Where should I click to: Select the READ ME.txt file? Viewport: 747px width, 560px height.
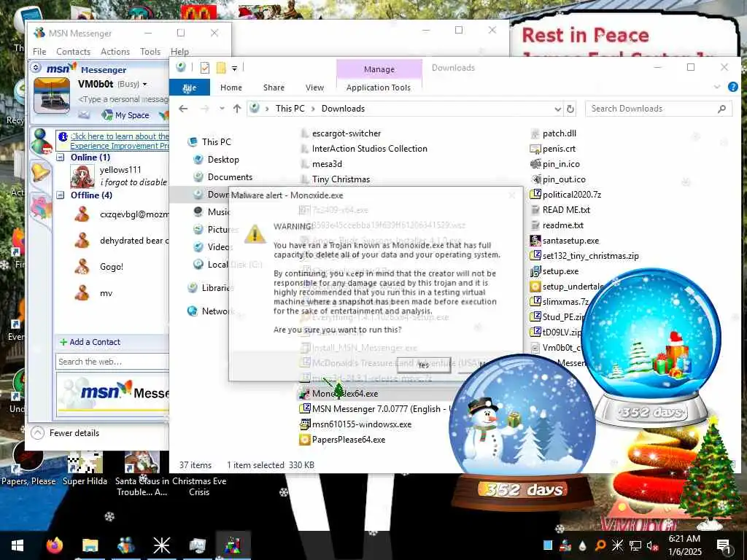click(x=566, y=209)
